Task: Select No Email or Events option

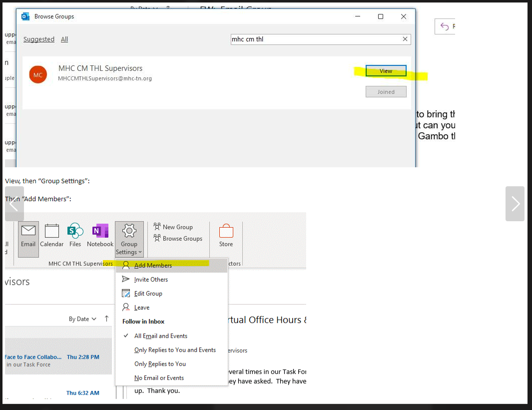Action: click(x=171, y=378)
